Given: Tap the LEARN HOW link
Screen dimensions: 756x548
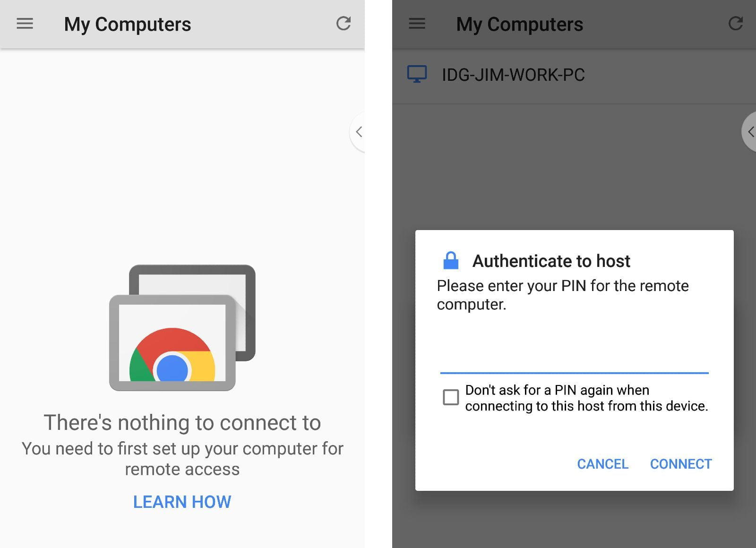Looking at the screenshot, I should tap(182, 502).
